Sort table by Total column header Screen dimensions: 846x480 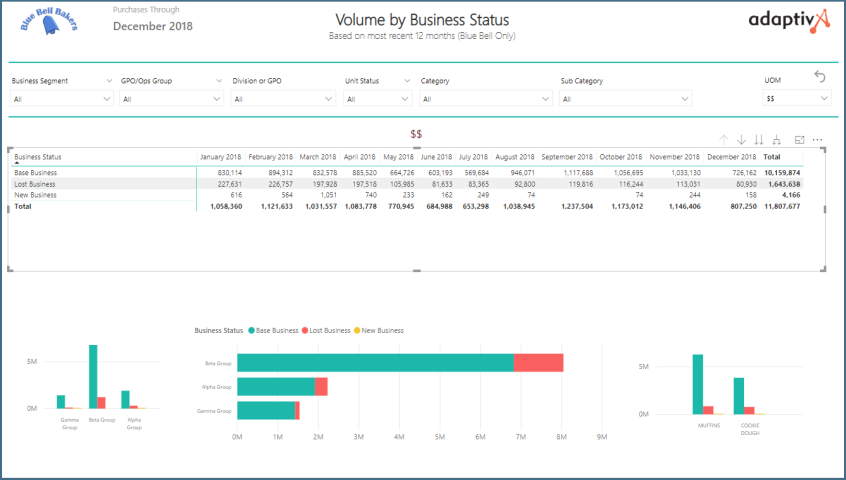pyautogui.click(x=771, y=157)
